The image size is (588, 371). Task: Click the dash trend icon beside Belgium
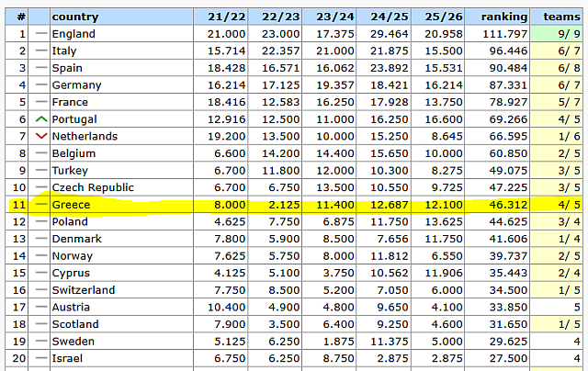pyautogui.click(x=40, y=153)
